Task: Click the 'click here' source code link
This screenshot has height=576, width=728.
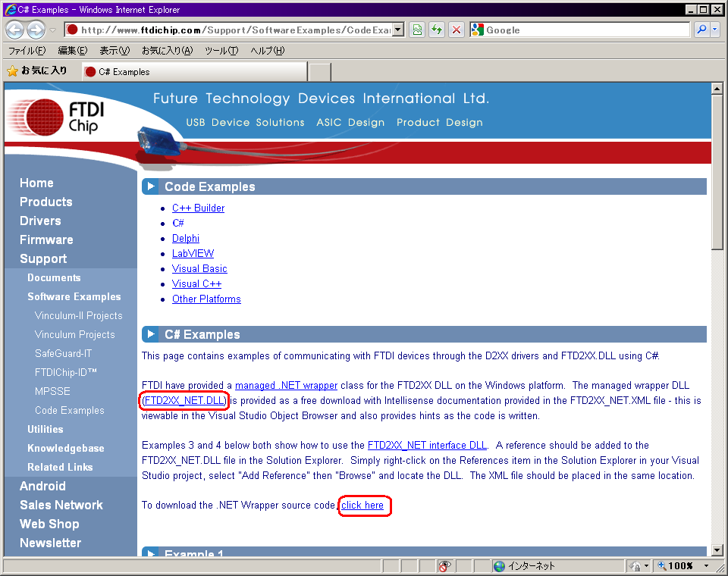Action: click(362, 506)
